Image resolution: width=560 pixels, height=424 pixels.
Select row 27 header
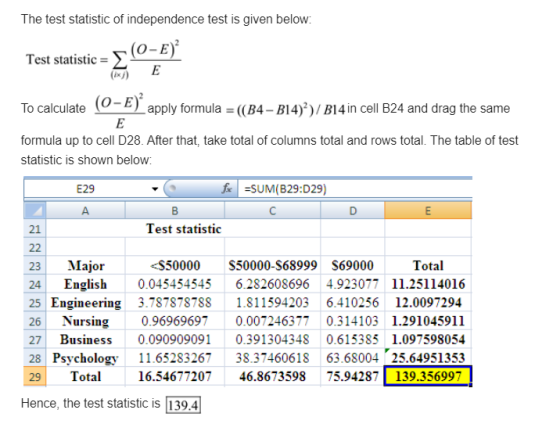[x=35, y=339]
